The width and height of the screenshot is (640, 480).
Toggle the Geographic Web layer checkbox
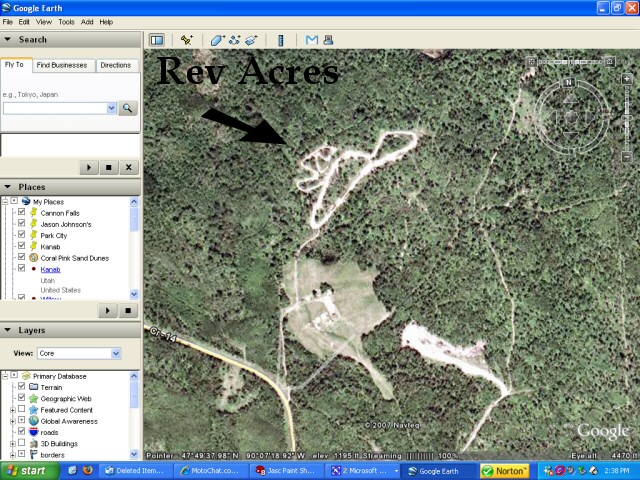(22, 398)
